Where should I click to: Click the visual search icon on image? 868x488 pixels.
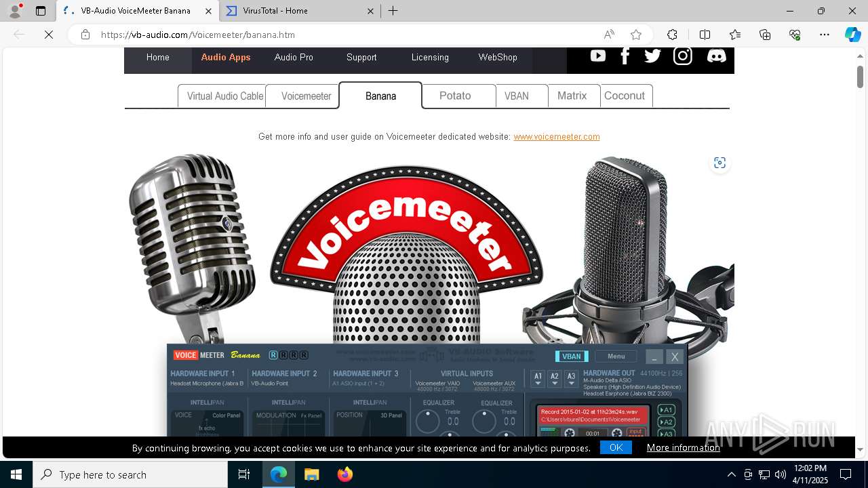click(x=719, y=163)
